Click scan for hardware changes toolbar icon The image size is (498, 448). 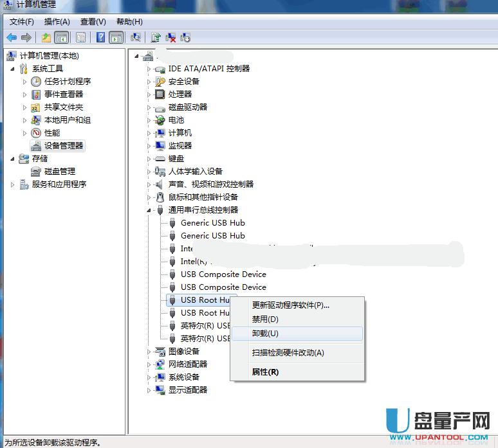pos(136,37)
